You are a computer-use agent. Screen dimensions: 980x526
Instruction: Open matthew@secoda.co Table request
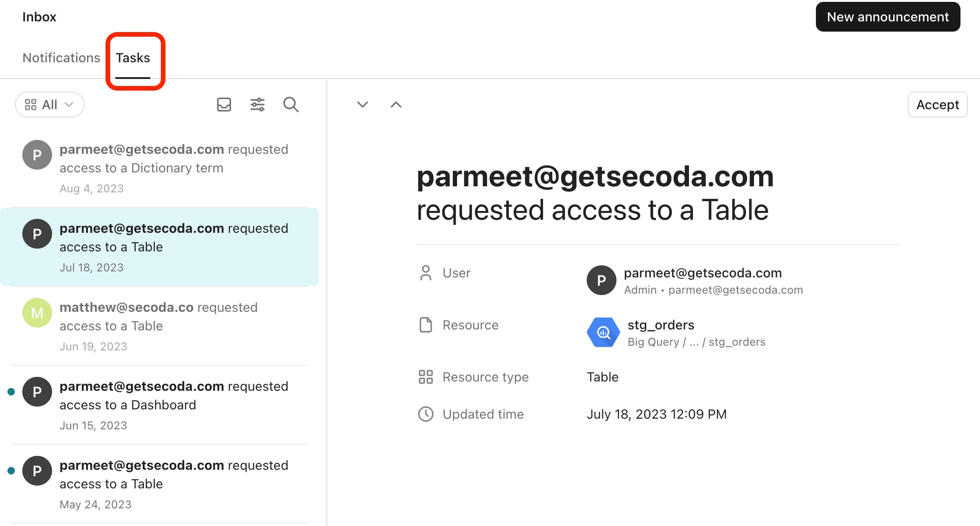click(x=159, y=326)
